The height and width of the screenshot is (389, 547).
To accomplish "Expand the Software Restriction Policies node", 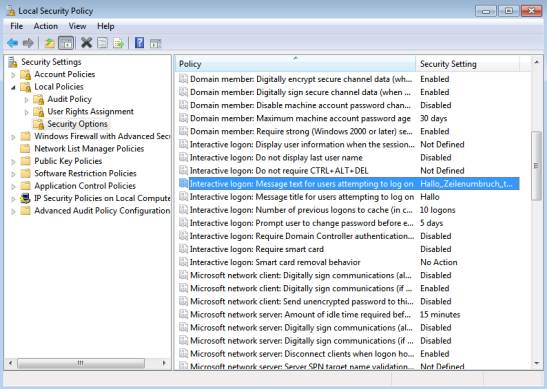I will (x=13, y=174).
